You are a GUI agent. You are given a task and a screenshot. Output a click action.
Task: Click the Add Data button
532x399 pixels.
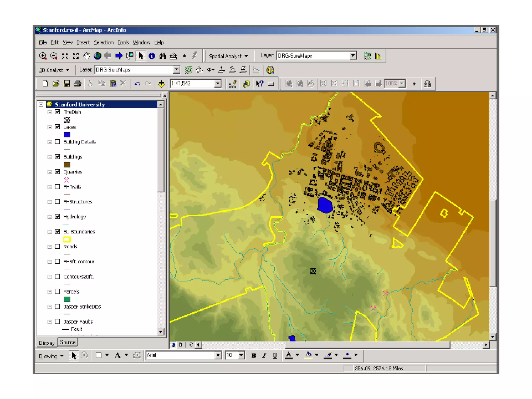(x=161, y=84)
